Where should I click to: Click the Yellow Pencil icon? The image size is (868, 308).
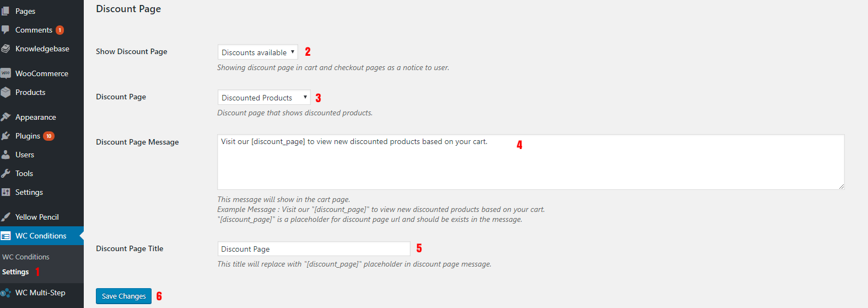[6, 217]
